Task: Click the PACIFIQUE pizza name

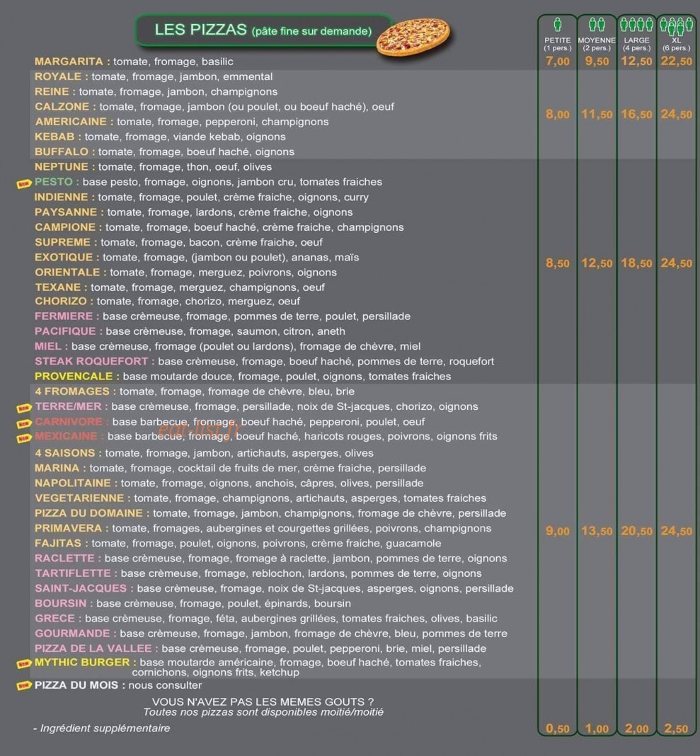Action: tap(65, 331)
